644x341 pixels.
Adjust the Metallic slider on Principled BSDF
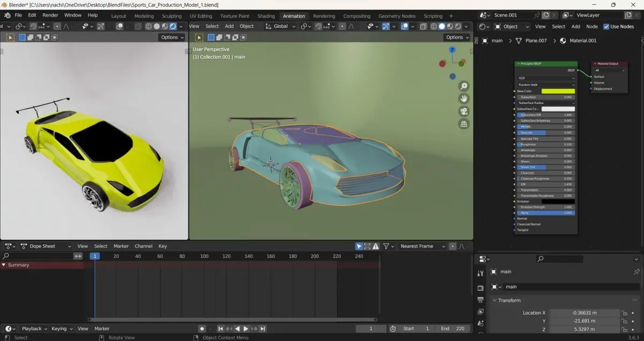click(546, 127)
